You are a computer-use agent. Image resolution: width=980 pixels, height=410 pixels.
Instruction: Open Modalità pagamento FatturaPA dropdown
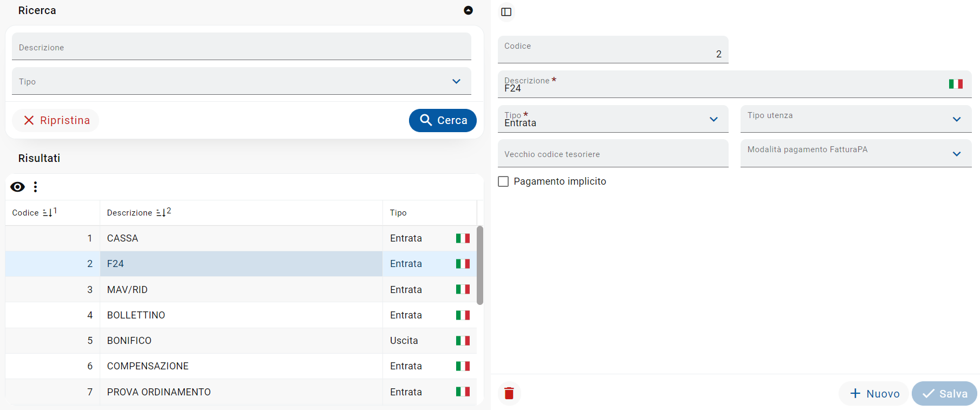[956, 154]
